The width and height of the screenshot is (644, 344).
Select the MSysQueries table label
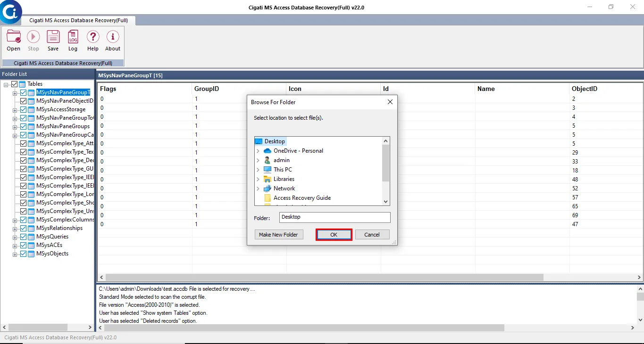pyautogui.click(x=52, y=237)
